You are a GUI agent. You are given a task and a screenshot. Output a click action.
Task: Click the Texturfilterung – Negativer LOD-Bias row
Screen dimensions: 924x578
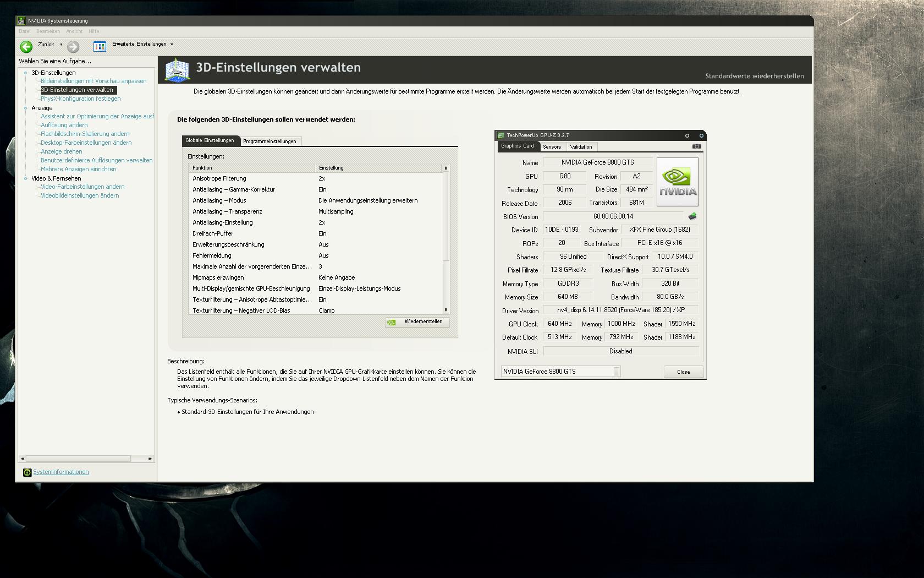(x=316, y=310)
